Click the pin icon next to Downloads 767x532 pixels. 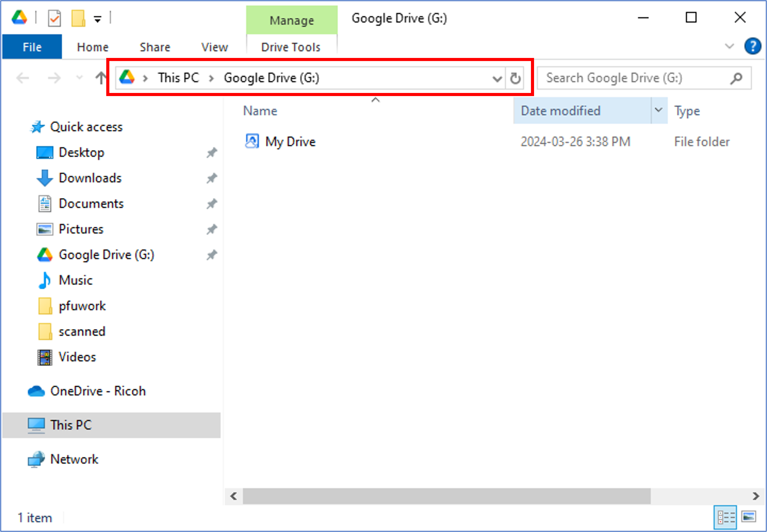212,178
